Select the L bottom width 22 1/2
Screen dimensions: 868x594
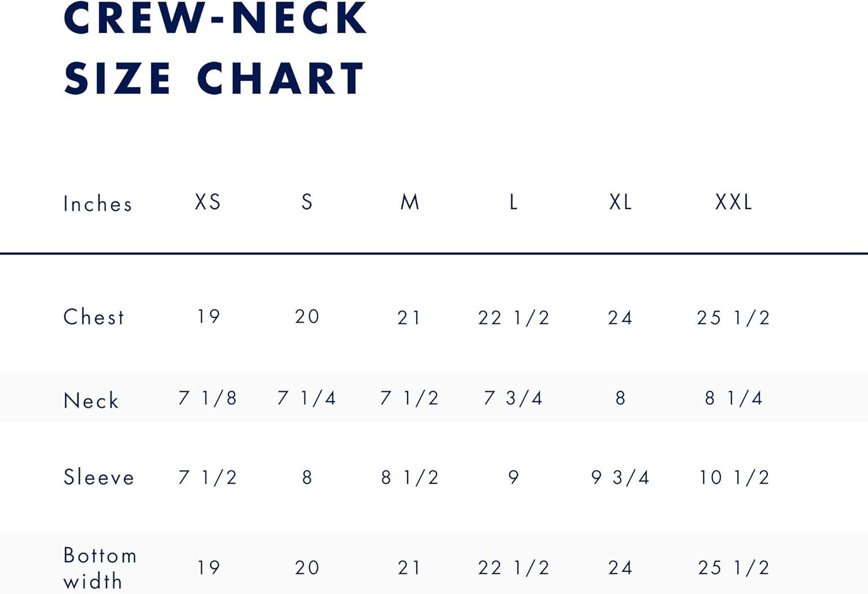pyautogui.click(x=513, y=568)
